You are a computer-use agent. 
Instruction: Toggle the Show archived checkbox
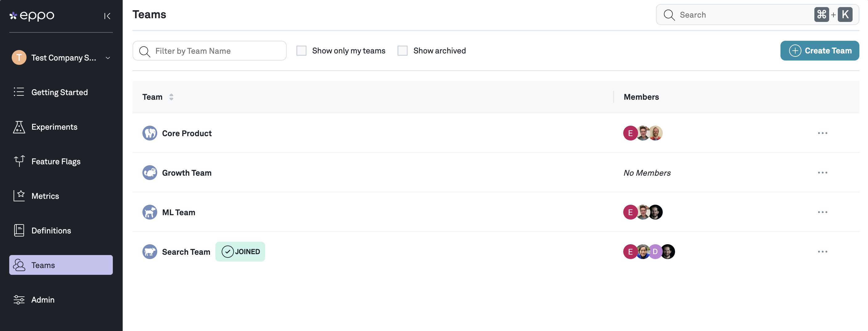(x=402, y=51)
